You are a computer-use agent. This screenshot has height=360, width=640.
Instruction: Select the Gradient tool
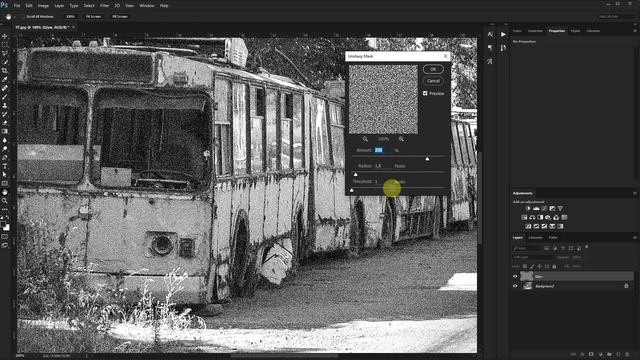pyautogui.click(x=5, y=131)
